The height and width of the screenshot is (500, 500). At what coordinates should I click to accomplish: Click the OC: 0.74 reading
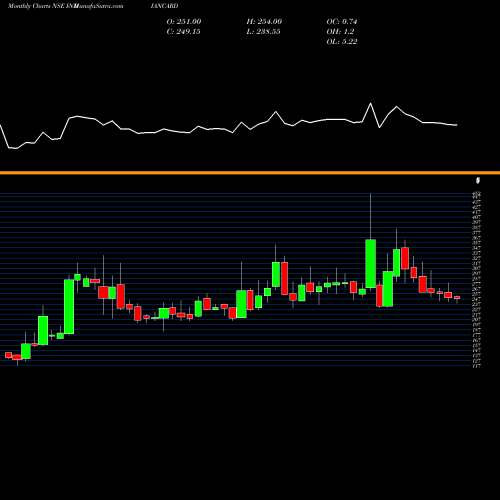(342, 22)
